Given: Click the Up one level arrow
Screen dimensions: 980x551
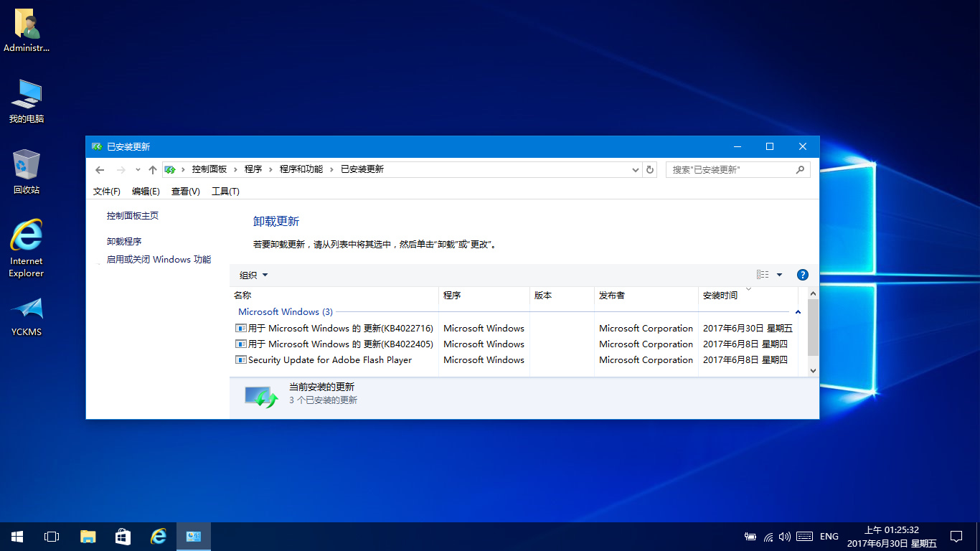Looking at the screenshot, I should 152,170.
